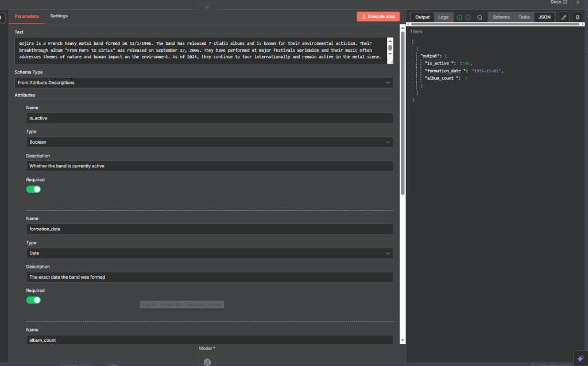Click the info circle icon in output panel
Viewport: 588px width, 366px height.
[468, 17]
